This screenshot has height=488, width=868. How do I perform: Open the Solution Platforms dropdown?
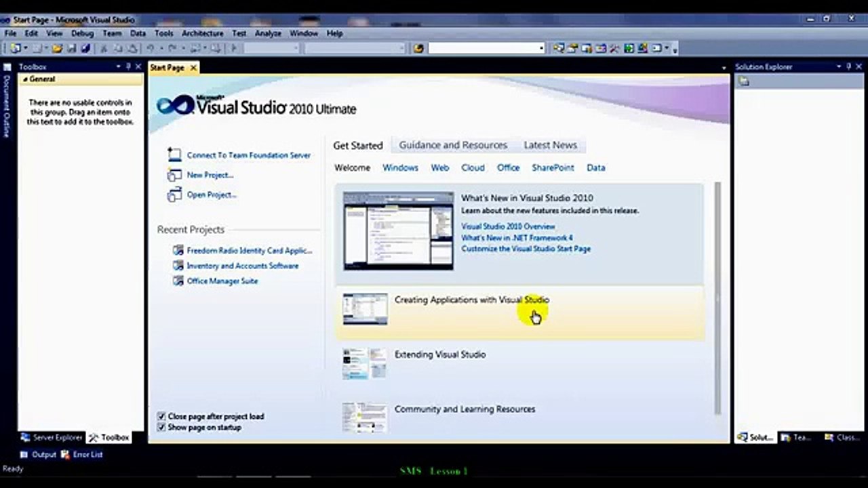tap(401, 48)
